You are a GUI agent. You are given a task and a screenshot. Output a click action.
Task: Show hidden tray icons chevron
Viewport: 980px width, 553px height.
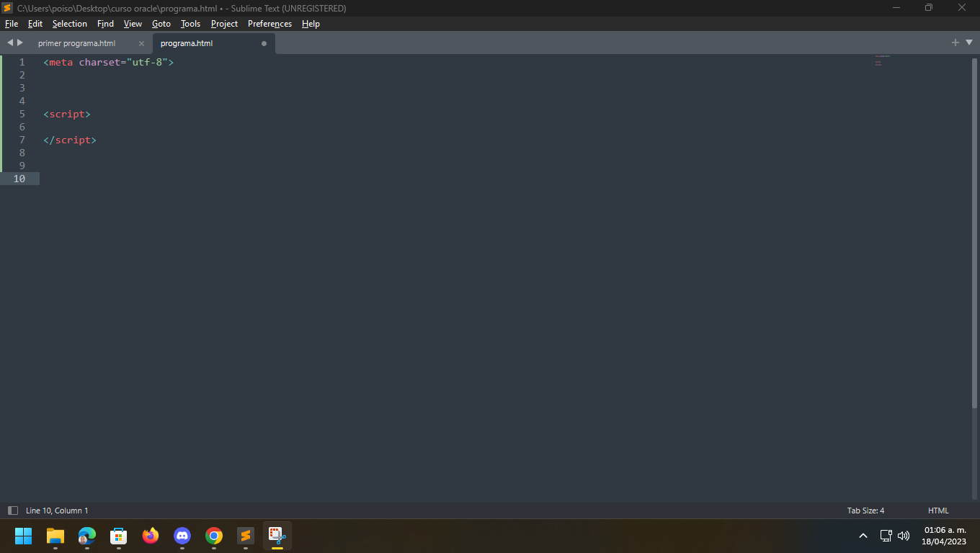863,536
